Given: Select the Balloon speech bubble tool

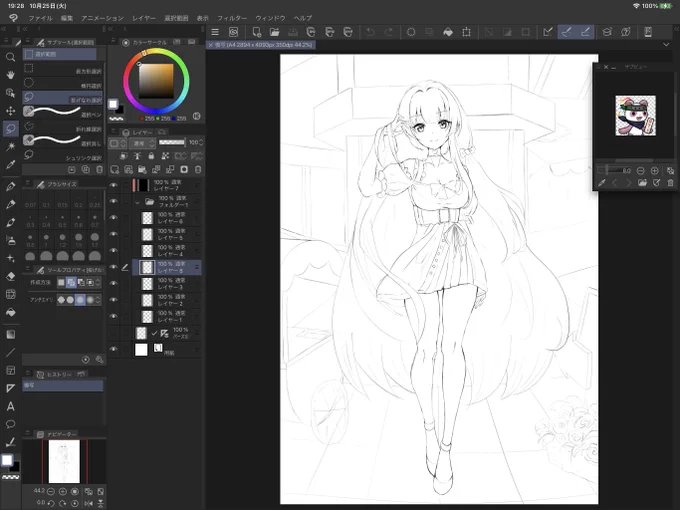Looking at the screenshot, I should 10,424.
